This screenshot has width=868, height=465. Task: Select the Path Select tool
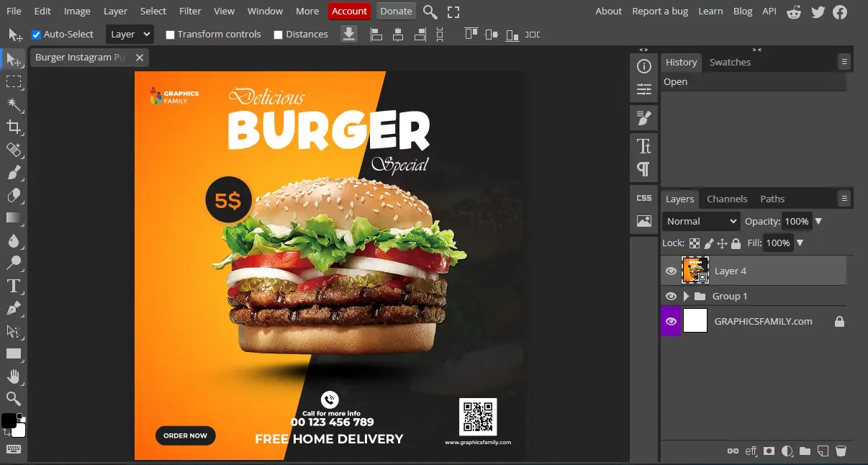[x=14, y=331]
